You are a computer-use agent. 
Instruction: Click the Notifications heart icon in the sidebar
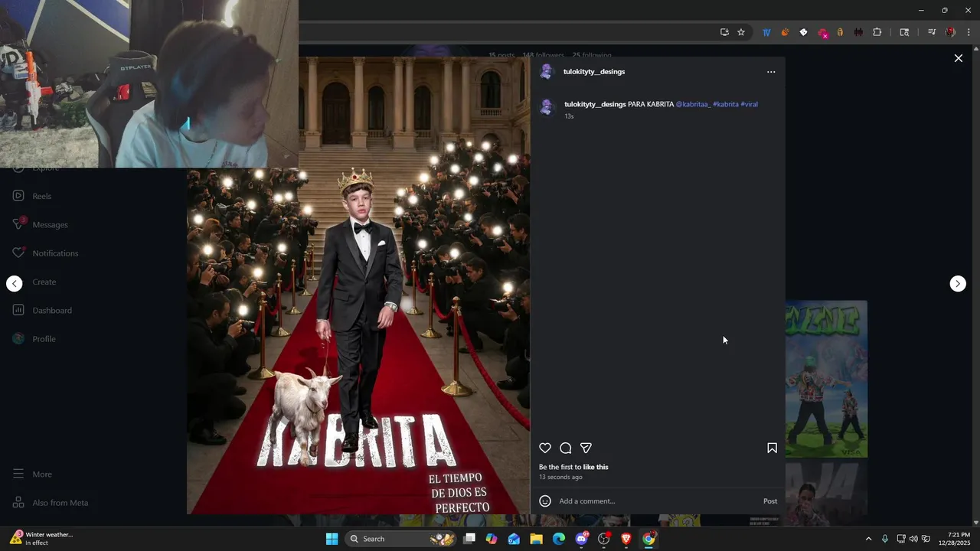click(x=18, y=253)
